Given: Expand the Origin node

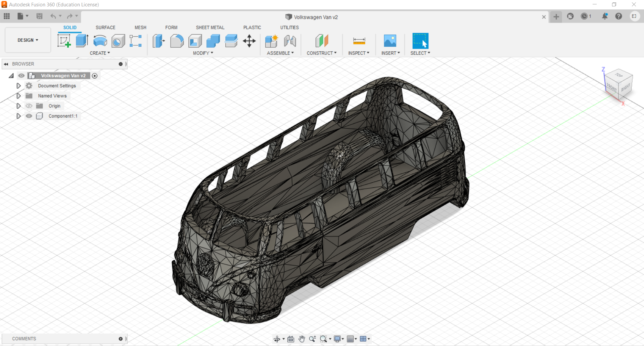Looking at the screenshot, I should pos(18,106).
